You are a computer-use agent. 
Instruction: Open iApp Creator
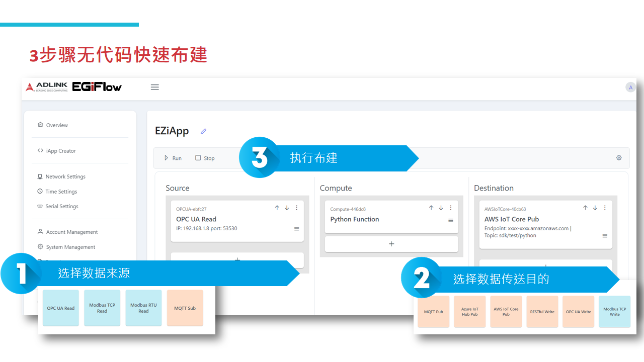[56, 151]
